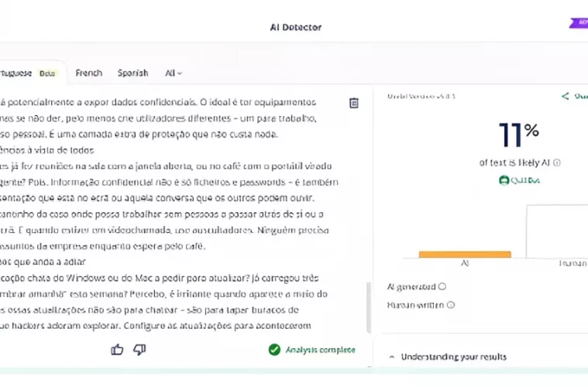Click the purple badge in top-right corner

579,23
